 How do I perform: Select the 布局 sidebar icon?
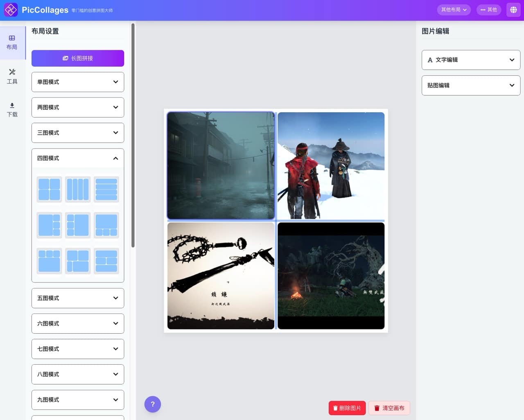(12, 42)
